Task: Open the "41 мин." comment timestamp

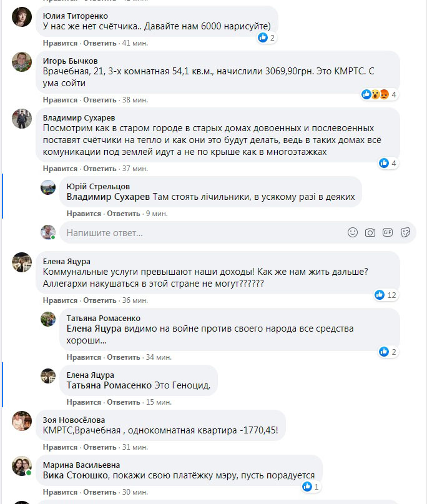Action: point(135,43)
